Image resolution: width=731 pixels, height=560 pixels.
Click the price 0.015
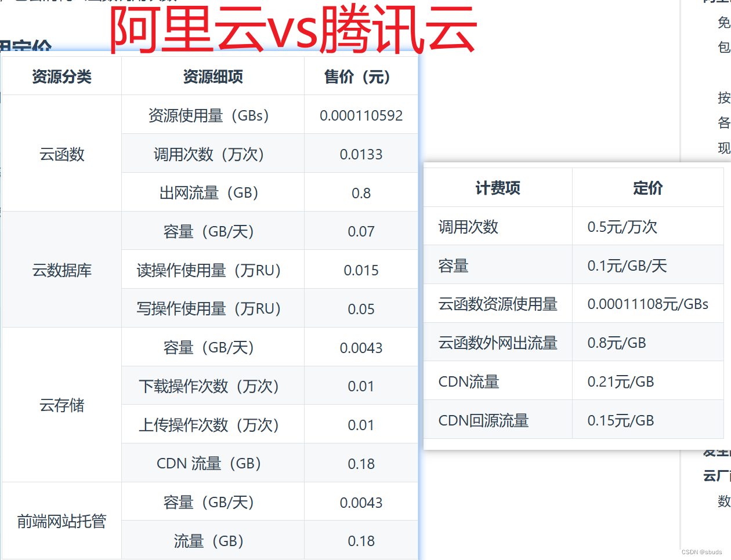pos(361,270)
